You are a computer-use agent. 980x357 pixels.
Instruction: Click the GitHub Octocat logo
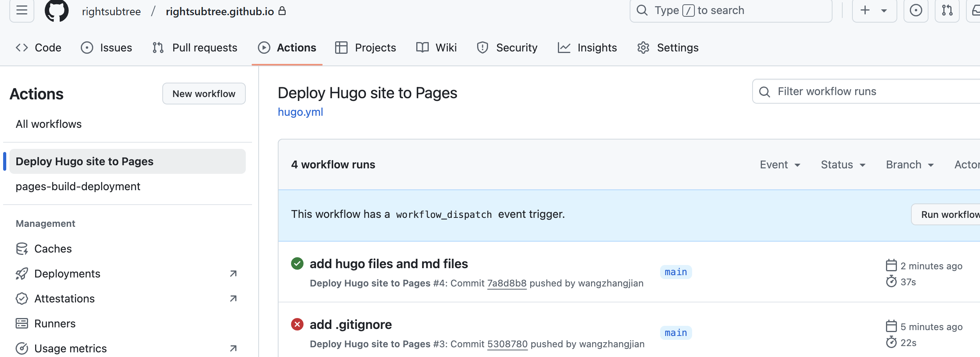pyautogui.click(x=57, y=11)
